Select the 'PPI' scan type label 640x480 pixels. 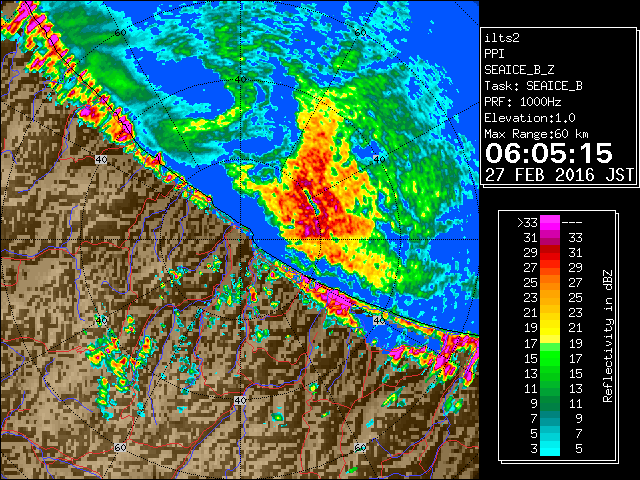[494, 54]
